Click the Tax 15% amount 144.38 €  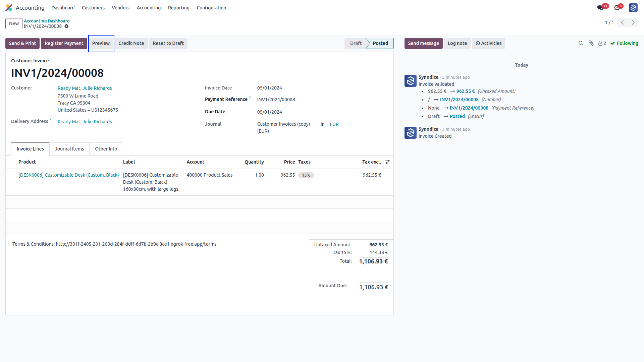pos(379,252)
